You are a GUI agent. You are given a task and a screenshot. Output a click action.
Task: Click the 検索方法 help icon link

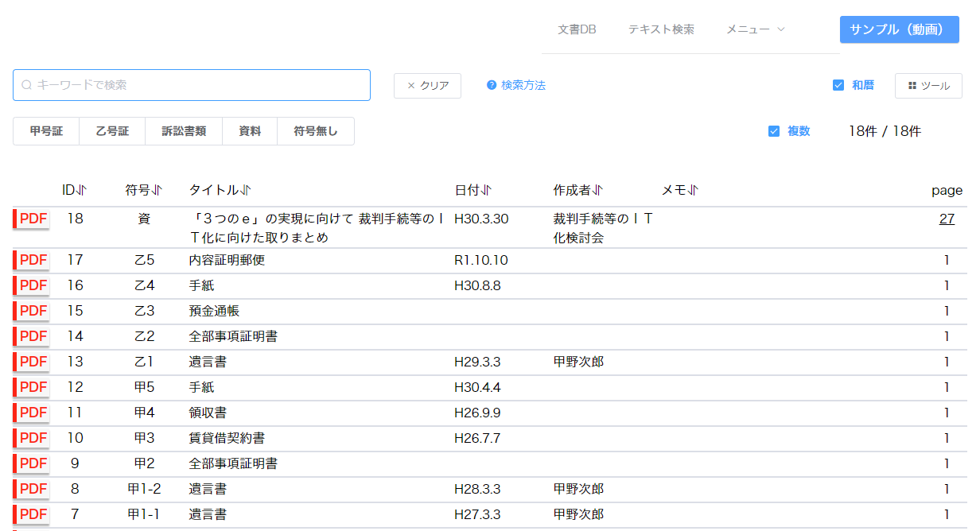click(516, 85)
